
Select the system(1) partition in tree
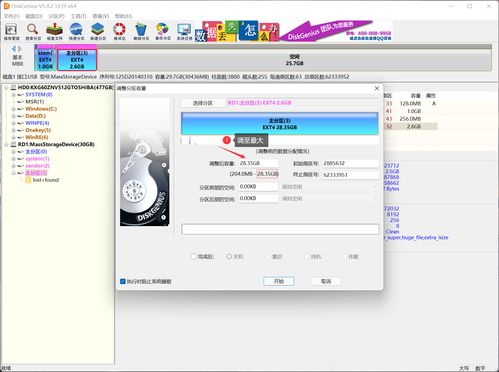(37, 159)
